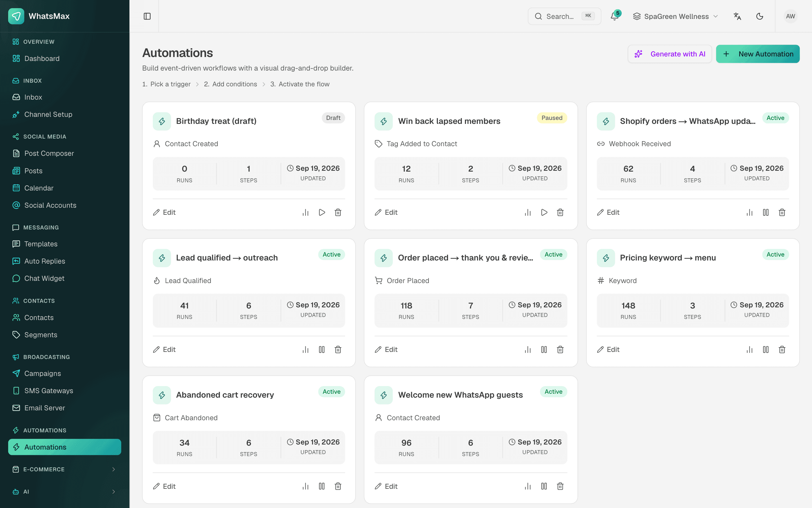Pause Pricing keyword menu automation
The image size is (812, 508).
[x=766, y=349]
